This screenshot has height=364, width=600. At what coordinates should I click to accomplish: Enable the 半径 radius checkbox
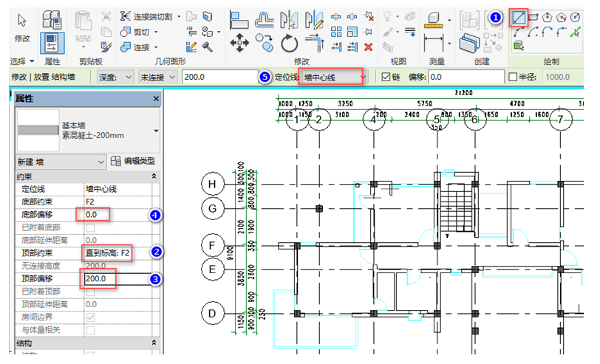click(513, 78)
